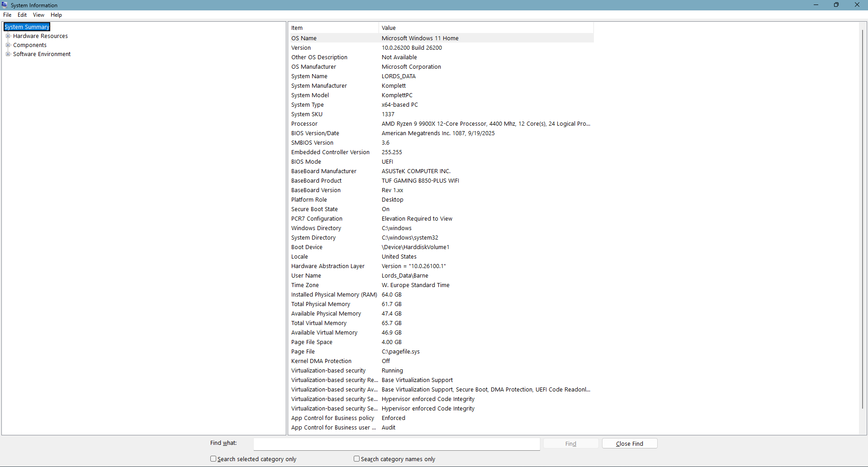
Task: Select the Total Physical Memory row
Action: pos(442,304)
